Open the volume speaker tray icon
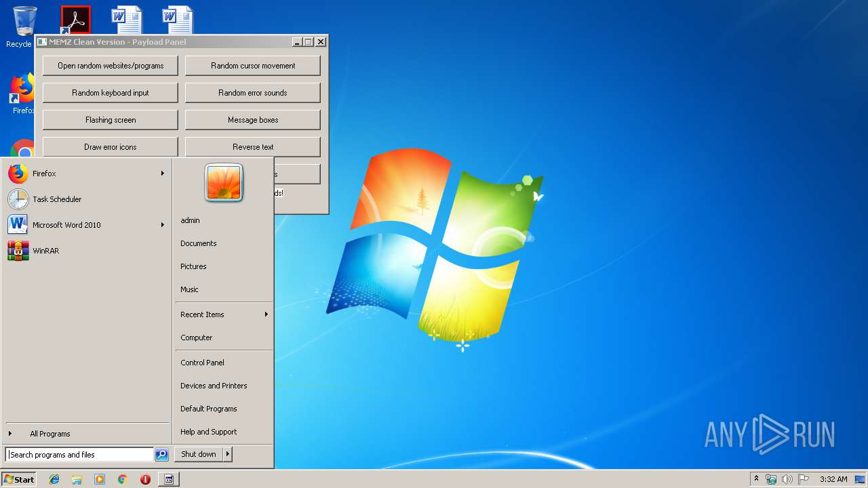 tap(787, 479)
